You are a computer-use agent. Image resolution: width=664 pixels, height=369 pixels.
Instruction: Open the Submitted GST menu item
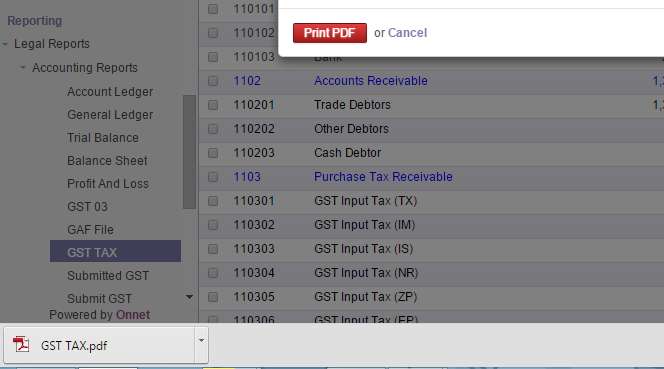click(108, 276)
